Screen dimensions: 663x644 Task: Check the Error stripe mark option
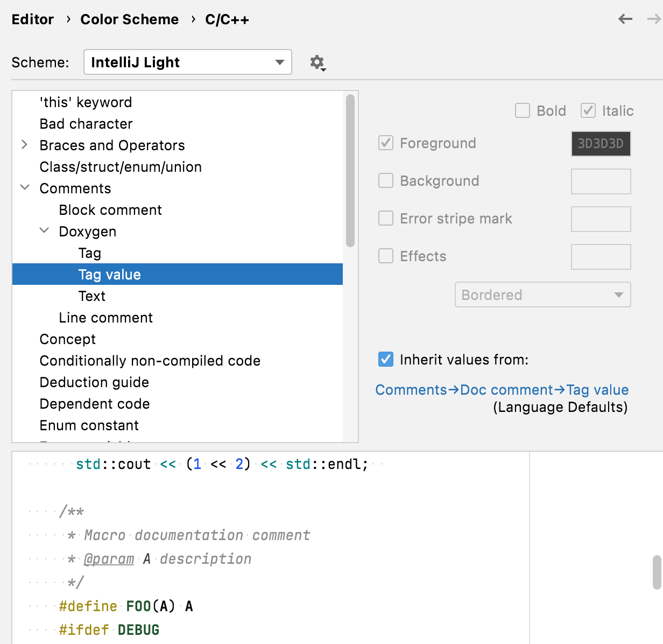386,219
